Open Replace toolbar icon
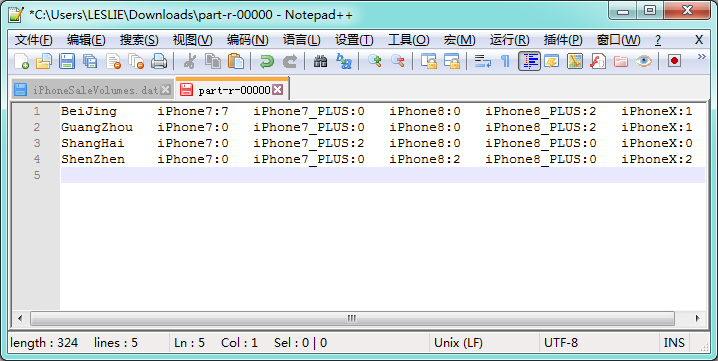 343,61
